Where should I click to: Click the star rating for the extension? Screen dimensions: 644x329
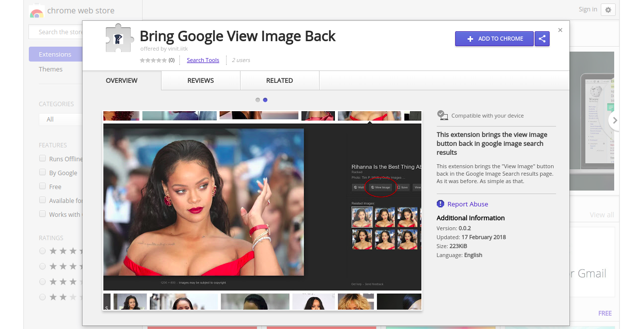coord(153,60)
